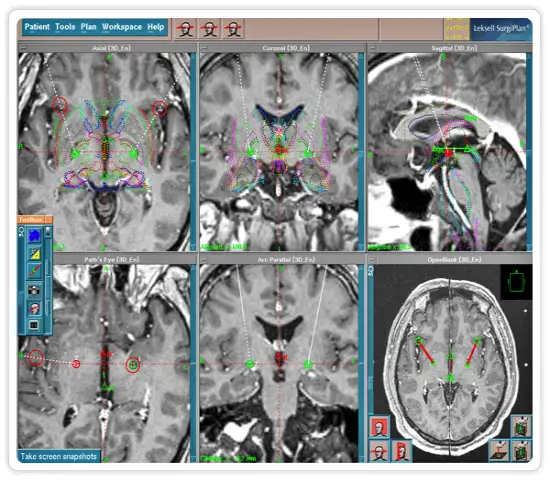Click the leftmost head-slice icon in top toolbar
This screenshot has height=480, width=550.
click(x=185, y=29)
